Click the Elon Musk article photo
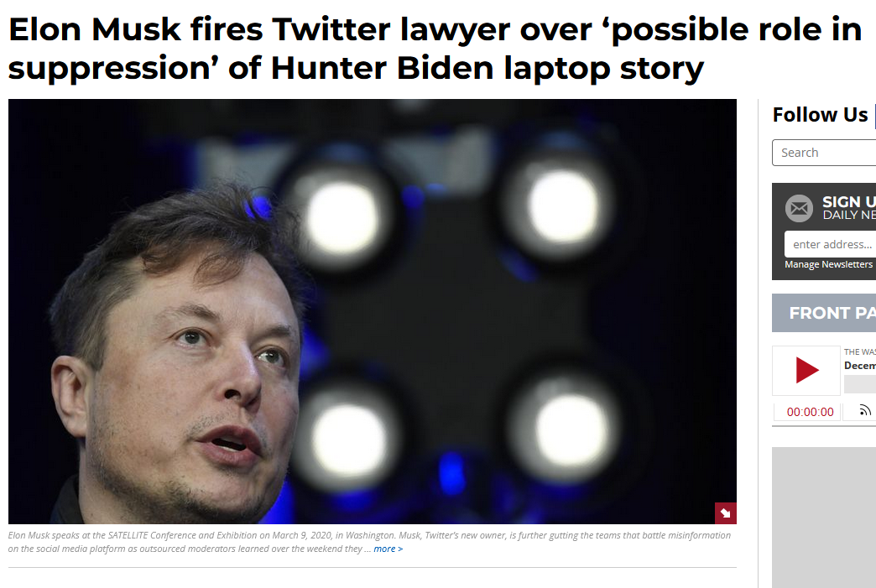The width and height of the screenshot is (876, 588). click(x=372, y=311)
